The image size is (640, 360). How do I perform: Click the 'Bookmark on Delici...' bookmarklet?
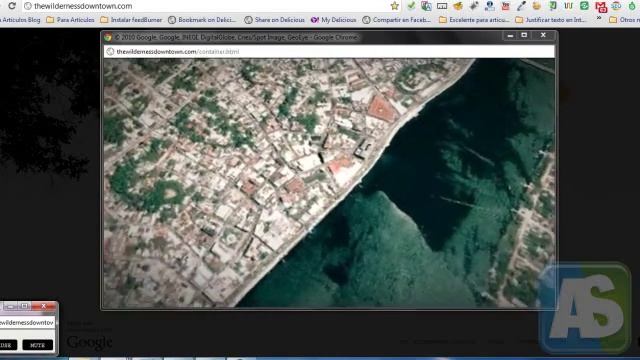coord(202,20)
